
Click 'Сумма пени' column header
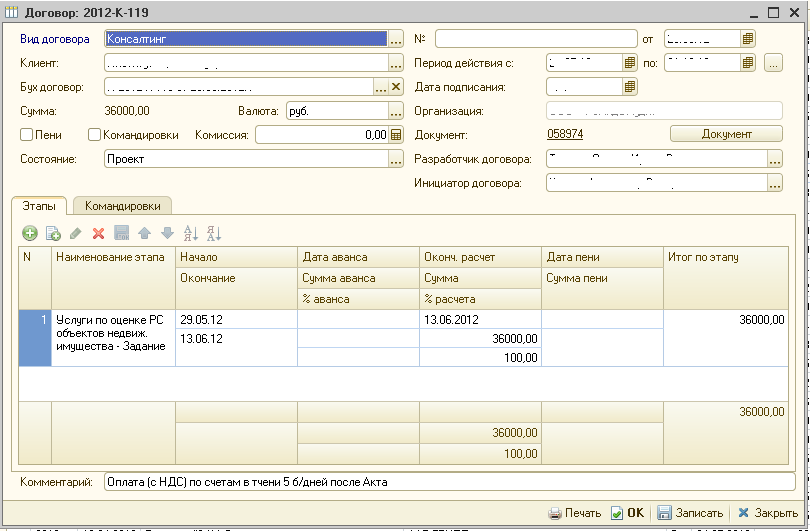pyautogui.click(x=602, y=288)
